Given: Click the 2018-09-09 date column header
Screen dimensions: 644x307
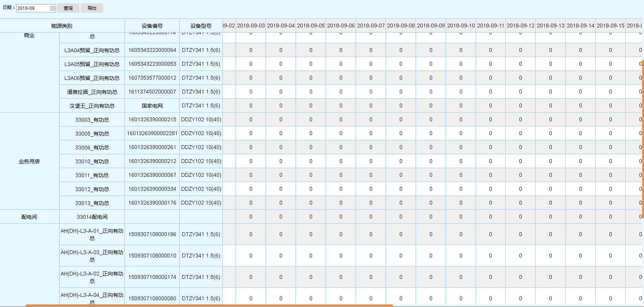Looking at the screenshot, I should [x=431, y=26].
